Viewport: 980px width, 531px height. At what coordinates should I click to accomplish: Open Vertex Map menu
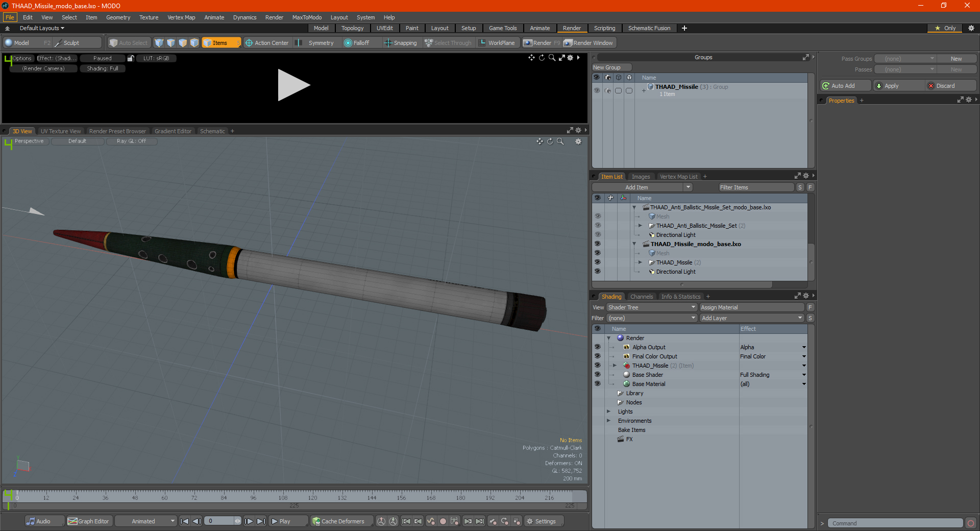181,17
